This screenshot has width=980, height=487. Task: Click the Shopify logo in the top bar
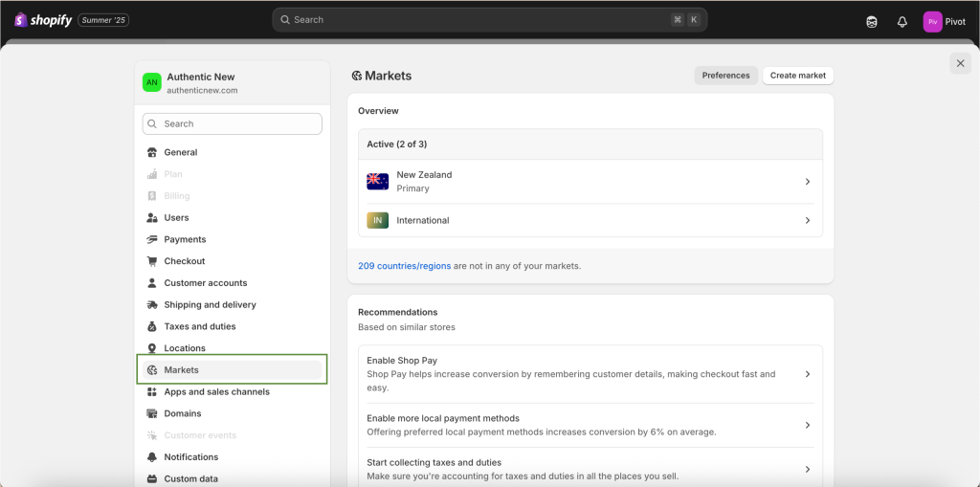tap(43, 20)
